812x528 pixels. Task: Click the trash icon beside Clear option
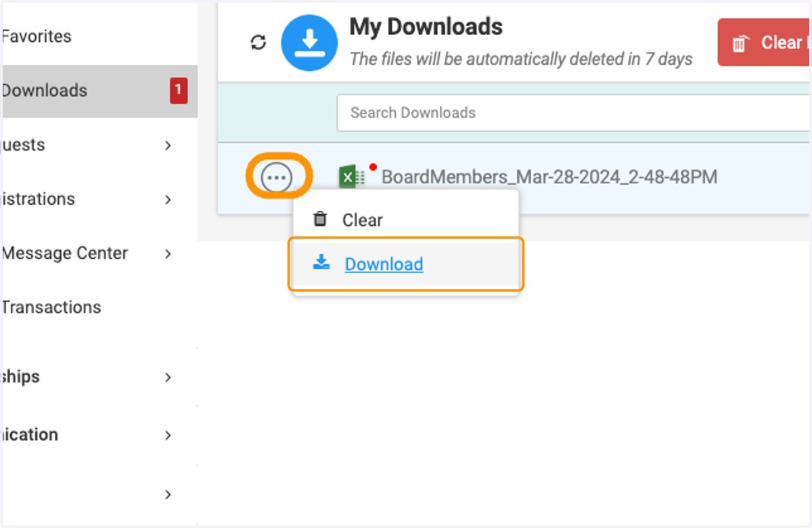(x=320, y=219)
